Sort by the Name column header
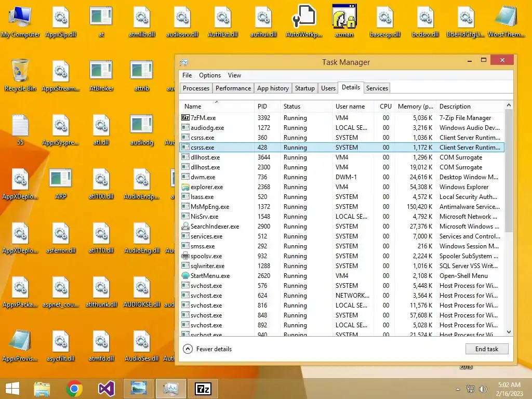532x399 pixels. coord(217,106)
